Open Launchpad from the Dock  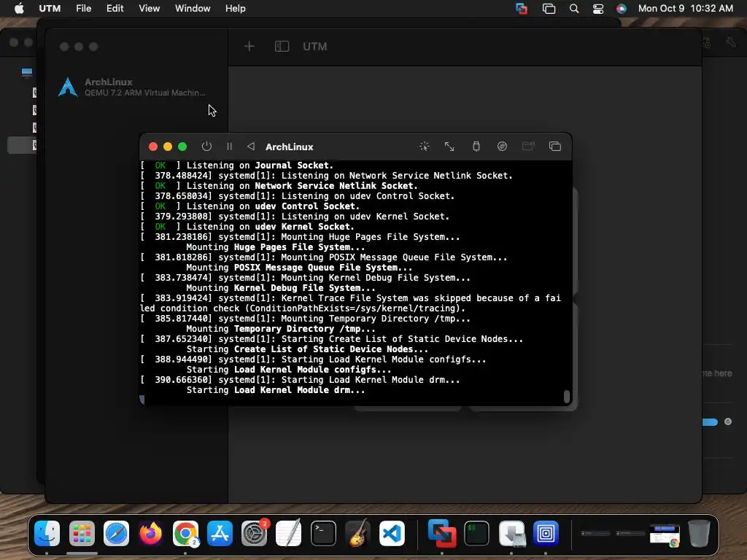[x=82, y=533]
